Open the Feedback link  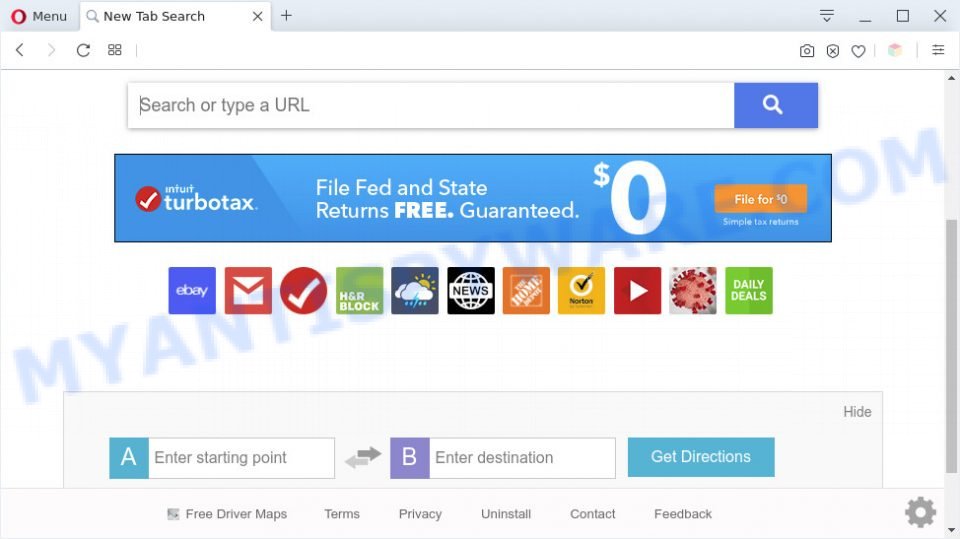[683, 514]
